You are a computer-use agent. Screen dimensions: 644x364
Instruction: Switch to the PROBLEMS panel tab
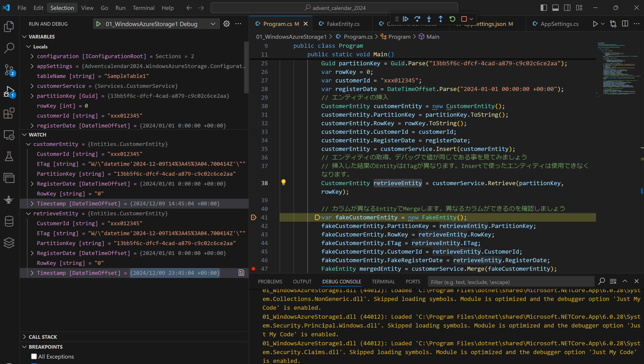(270, 282)
